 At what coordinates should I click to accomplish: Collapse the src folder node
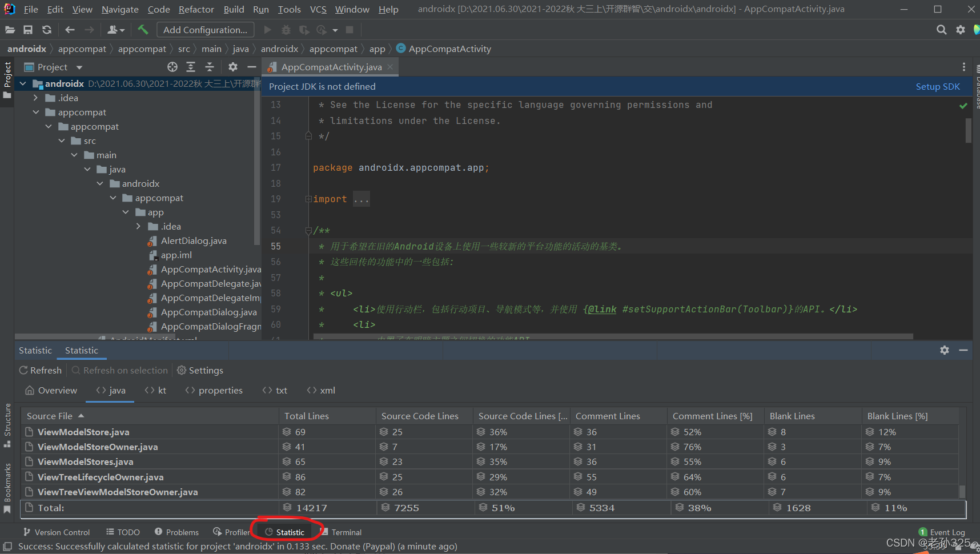coord(62,140)
